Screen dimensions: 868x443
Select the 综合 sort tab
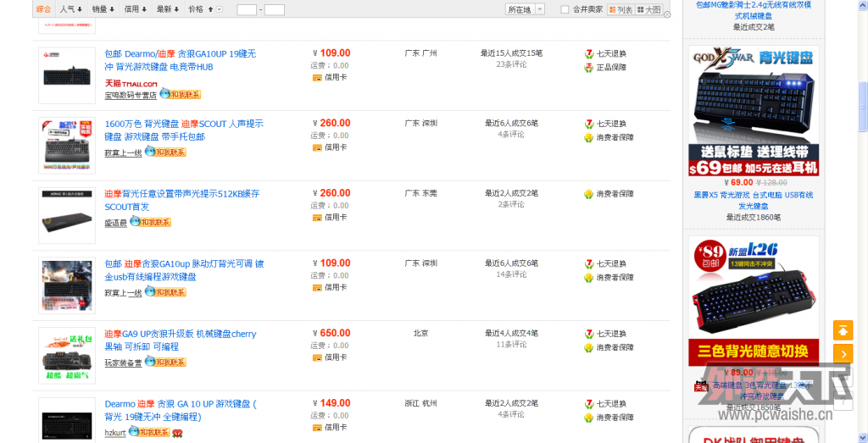(x=44, y=8)
